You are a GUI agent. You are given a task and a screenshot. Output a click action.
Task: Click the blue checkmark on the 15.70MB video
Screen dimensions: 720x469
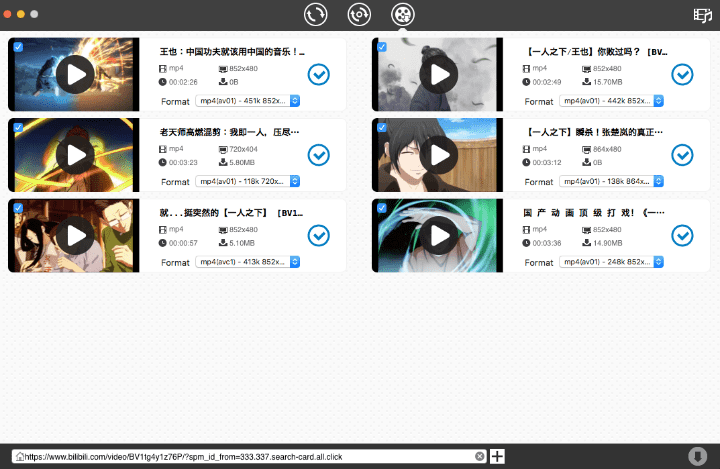pos(682,75)
